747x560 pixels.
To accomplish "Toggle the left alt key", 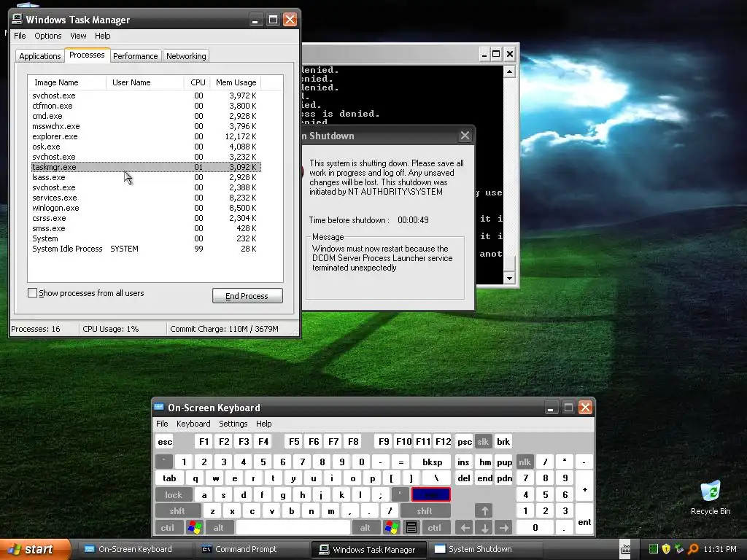I will pyautogui.click(x=219, y=528).
